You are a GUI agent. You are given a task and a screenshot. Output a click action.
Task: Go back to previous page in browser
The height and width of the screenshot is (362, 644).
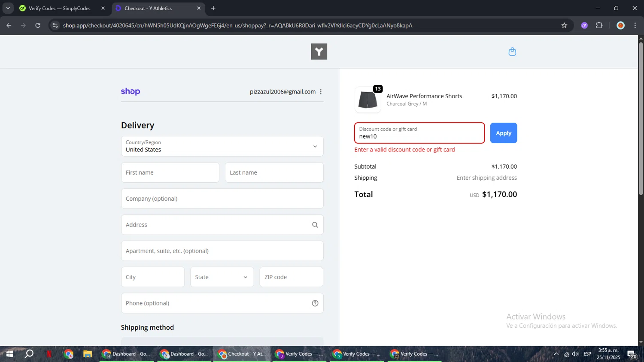pos(9,25)
